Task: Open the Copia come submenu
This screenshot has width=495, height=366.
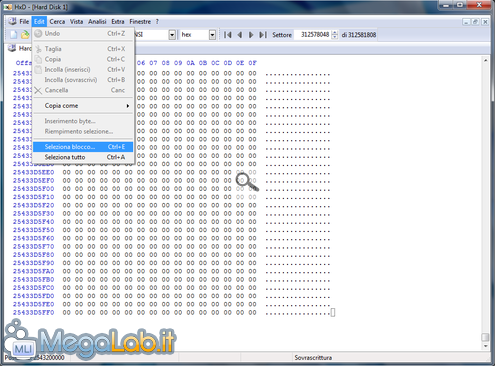Action: [x=83, y=106]
